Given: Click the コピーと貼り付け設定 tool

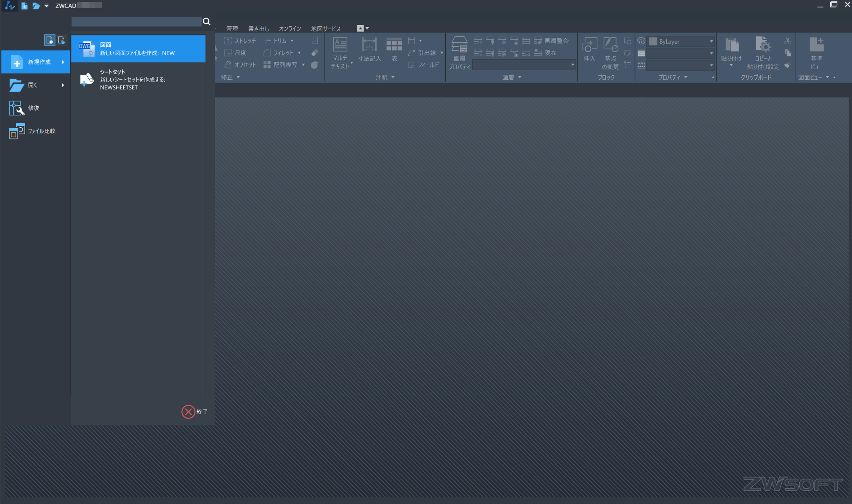Looking at the screenshot, I should click(763, 53).
